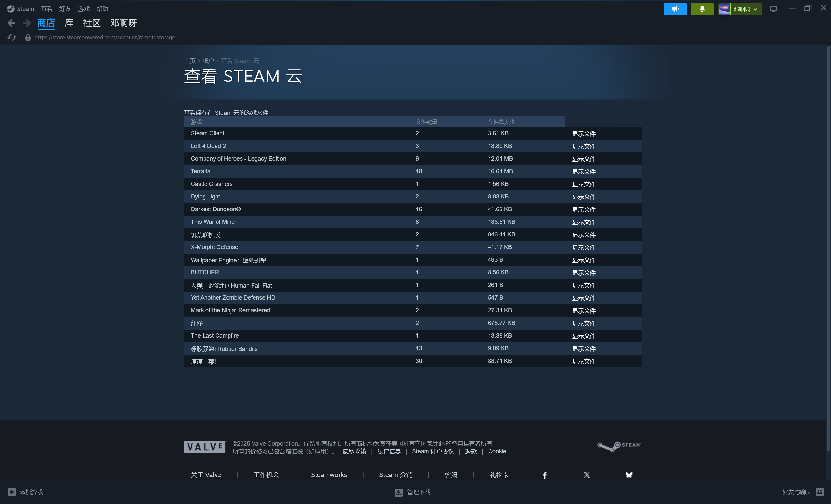Switch to the 商店 tab
The width and height of the screenshot is (831, 504).
point(46,23)
